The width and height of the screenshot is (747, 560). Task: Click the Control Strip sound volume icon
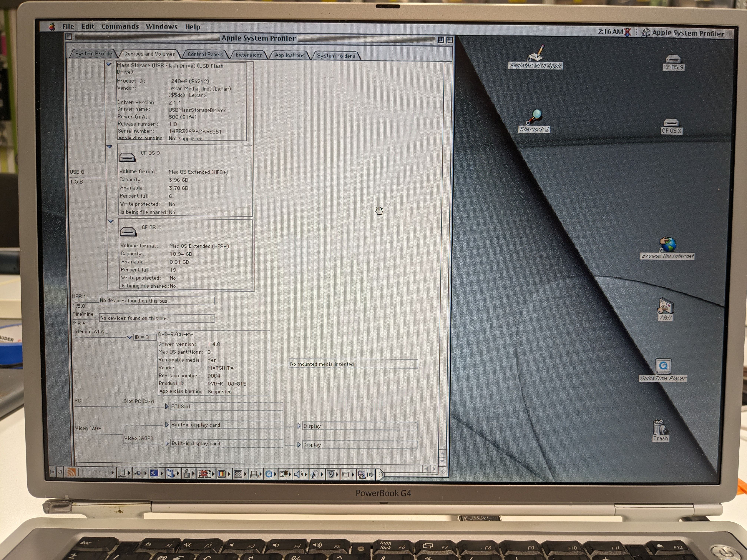tap(297, 474)
